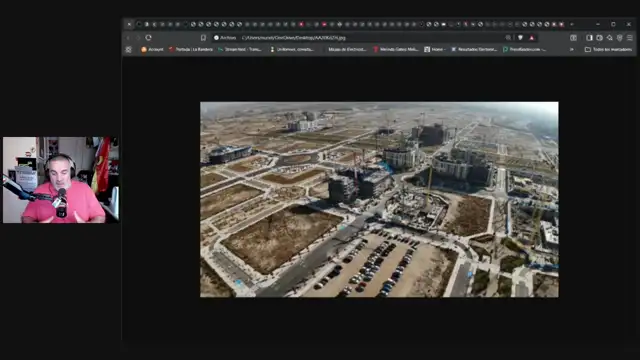
Task: Open the Uniformes bookmark
Action: pyautogui.click(x=292, y=49)
